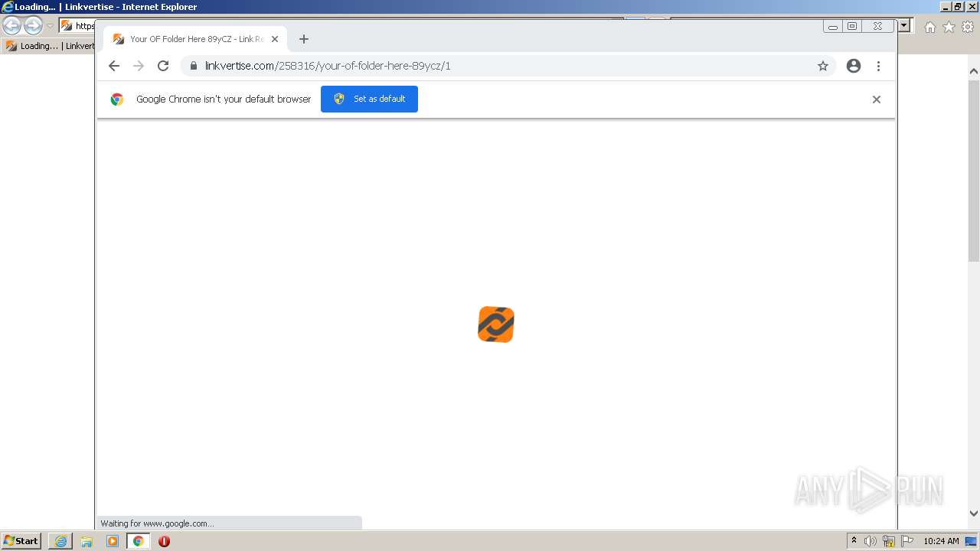
Task: Select the 'Your OF Folder Here 89yCZ' tab
Action: [195, 39]
